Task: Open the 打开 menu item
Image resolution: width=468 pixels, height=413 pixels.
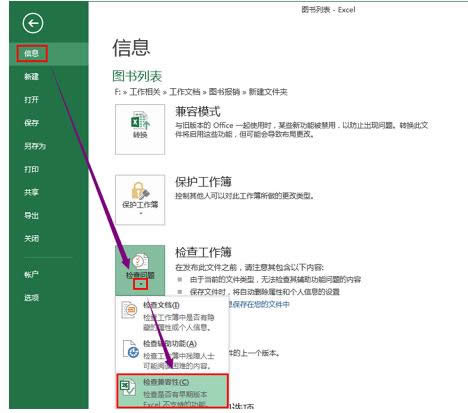Action: pos(49,100)
